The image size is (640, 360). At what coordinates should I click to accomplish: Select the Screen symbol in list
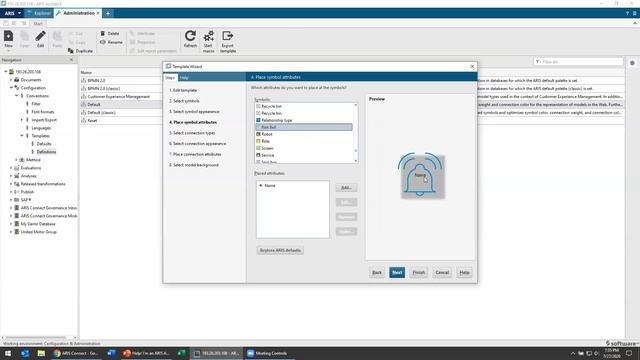point(267,148)
